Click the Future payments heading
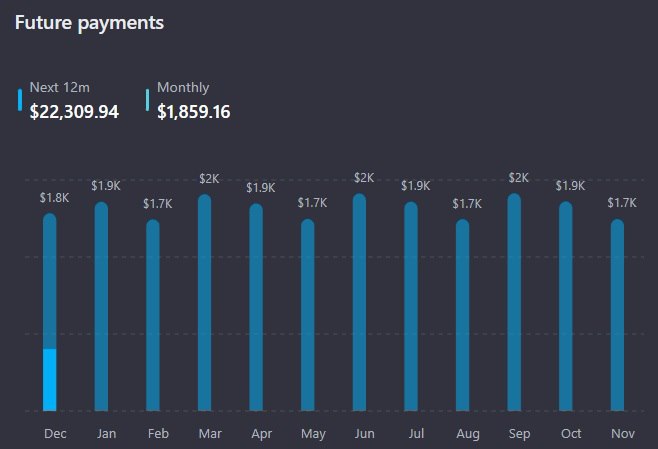 pyautogui.click(x=89, y=22)
